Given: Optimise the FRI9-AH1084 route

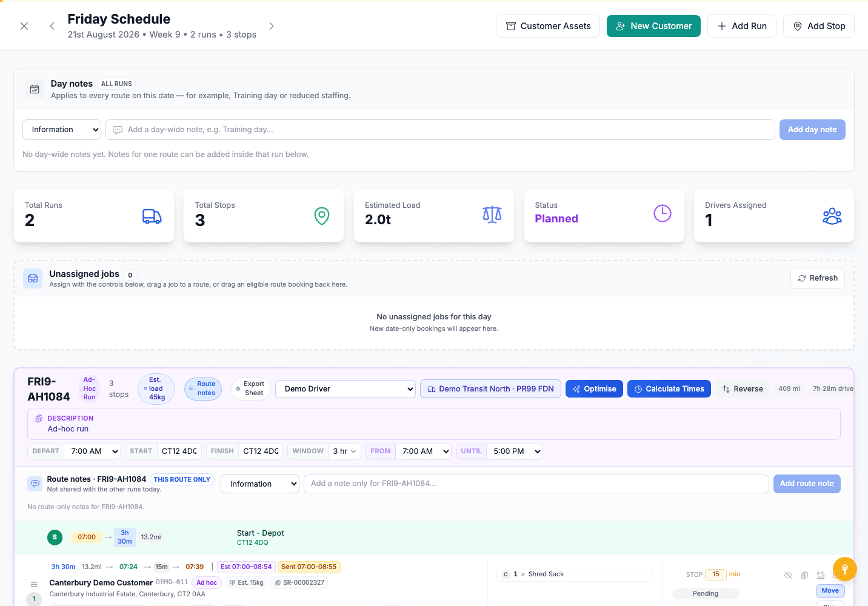Looking at the screenshot, I should pyautogui.click(x=595, y=389).
